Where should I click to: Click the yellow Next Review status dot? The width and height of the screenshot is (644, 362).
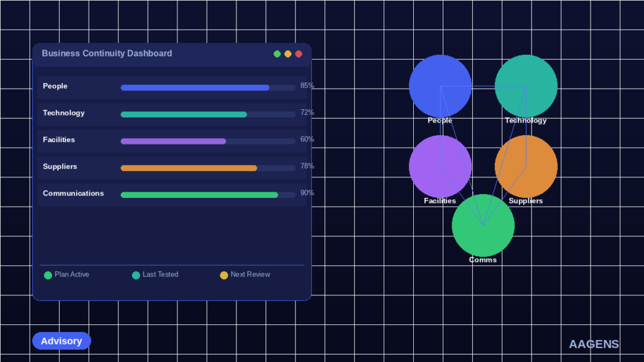pyautogui.click(x=224, y=275)
